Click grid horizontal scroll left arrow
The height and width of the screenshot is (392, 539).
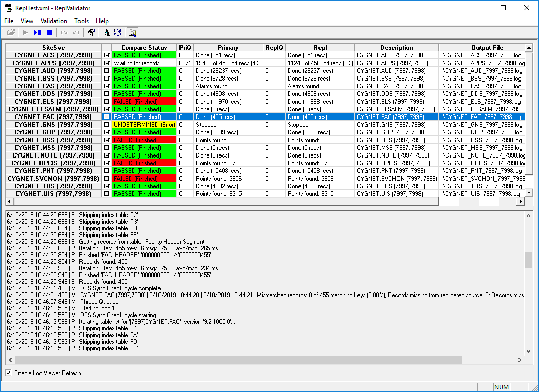pyautogui.click(x=9, y=202)
